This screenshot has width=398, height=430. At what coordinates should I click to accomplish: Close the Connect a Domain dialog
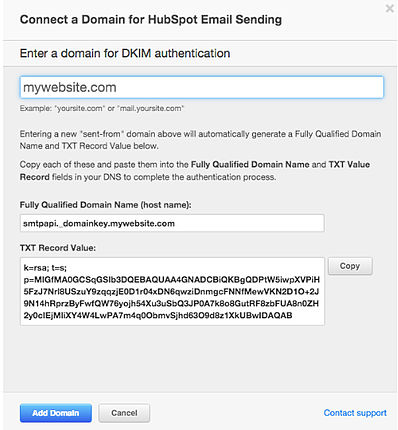pos(389,9)
